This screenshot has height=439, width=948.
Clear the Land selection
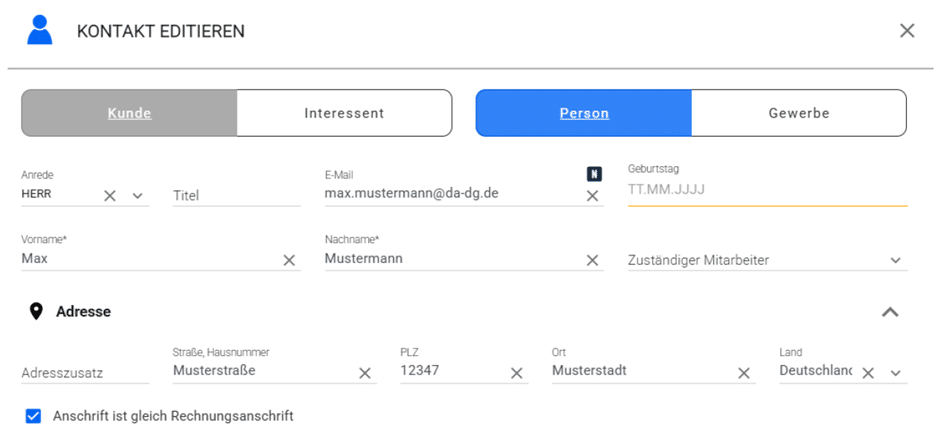tap(868, 373)
